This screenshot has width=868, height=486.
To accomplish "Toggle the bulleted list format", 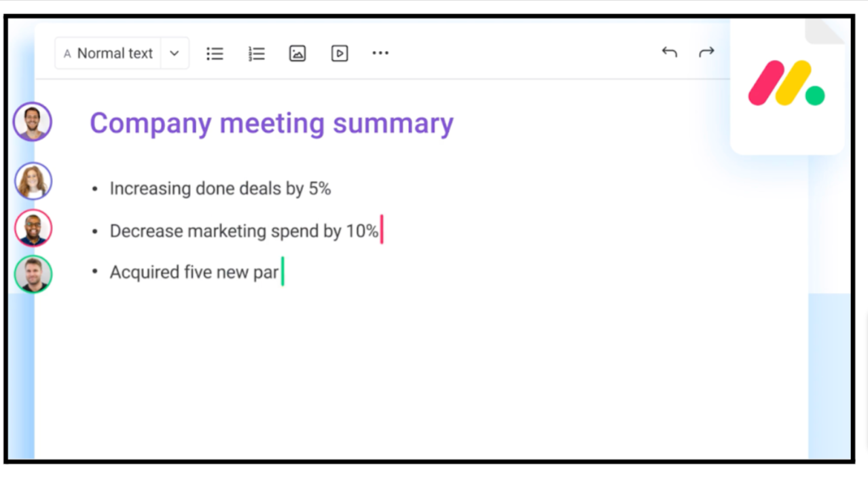I will coord(215,54).
